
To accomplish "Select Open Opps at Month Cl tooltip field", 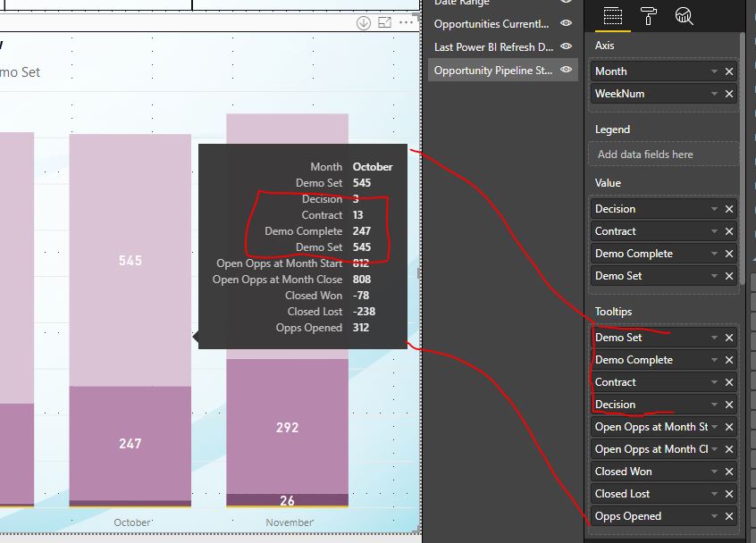I will point(663,449).
